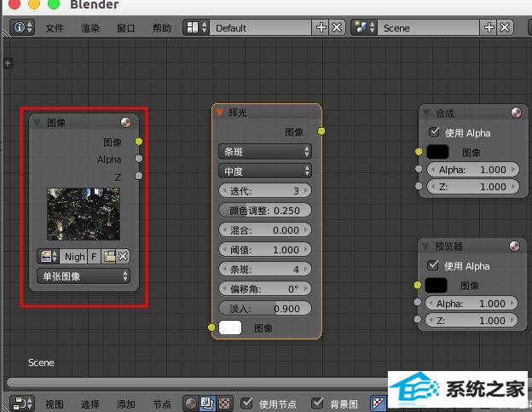
Task: Add a new screen layout
Action: point(321,27)
